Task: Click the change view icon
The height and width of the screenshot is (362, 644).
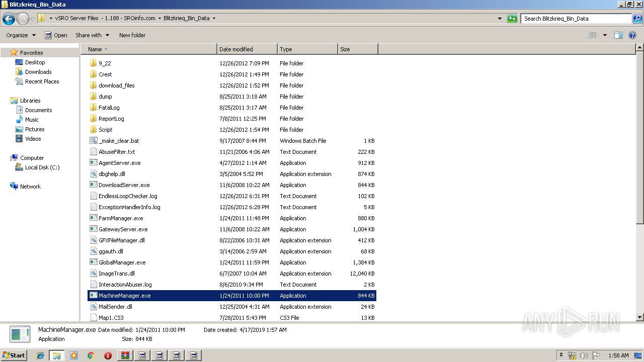Action: point(593,35)
